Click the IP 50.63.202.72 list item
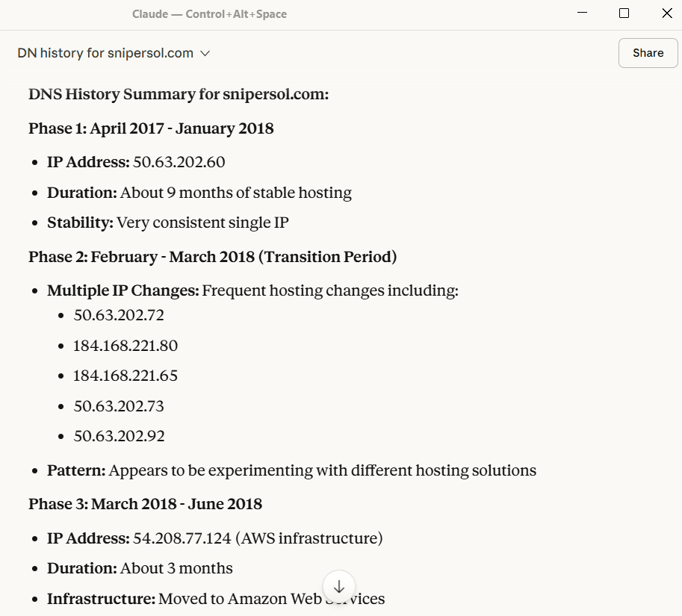Viewport: 682px width, 616px height. click(x=119, y=315)
